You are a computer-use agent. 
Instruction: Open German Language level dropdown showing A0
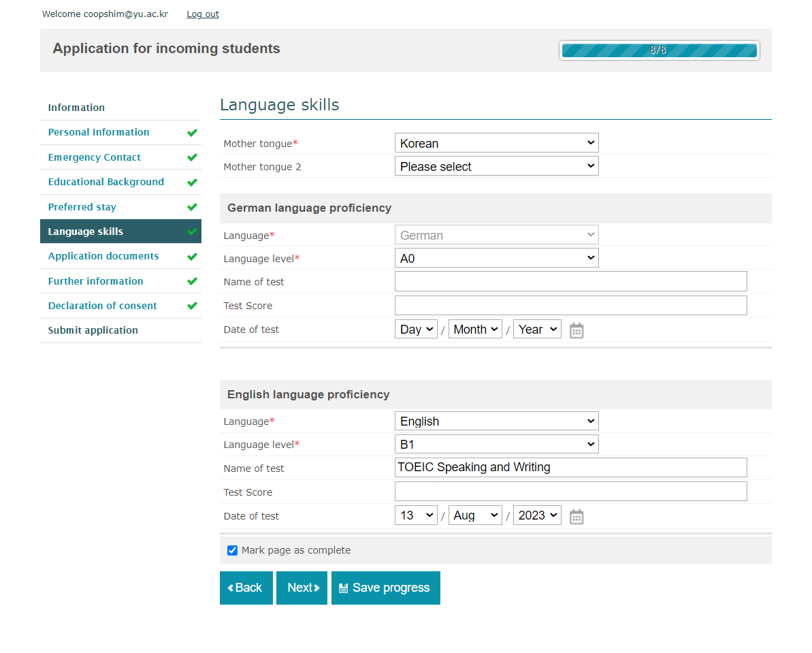(497, 258)
